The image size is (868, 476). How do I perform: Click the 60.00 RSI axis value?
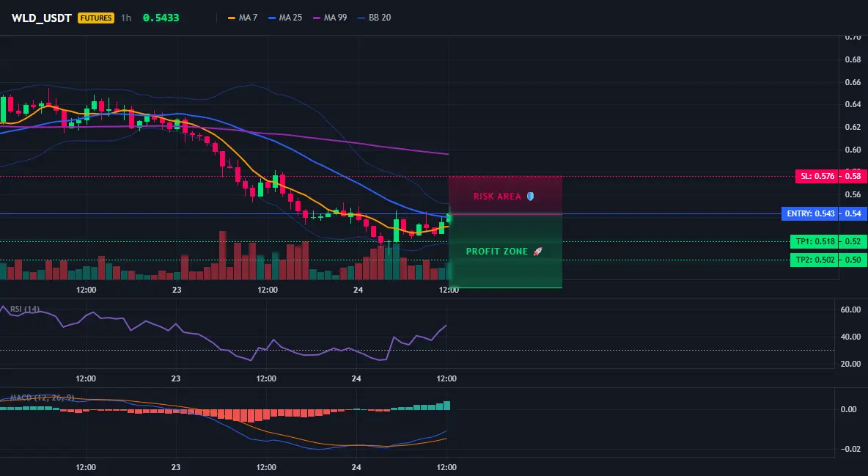[850, 310]
